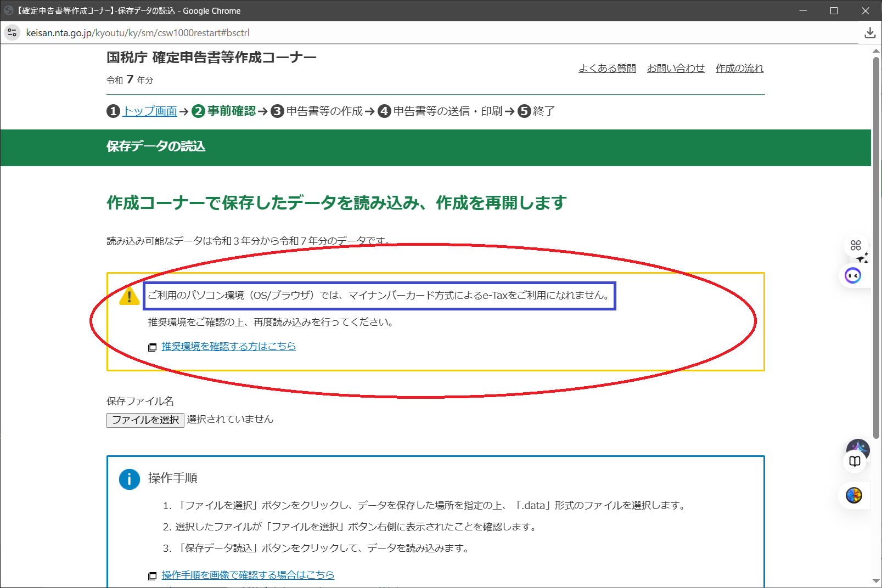Go to お問い合わせ page
882x588 pixels.
[676, 68]
